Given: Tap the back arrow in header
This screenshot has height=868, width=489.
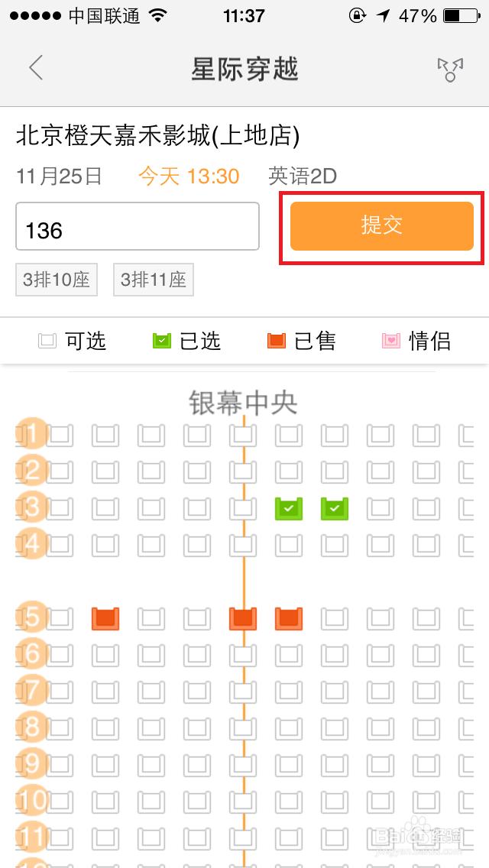Looking at the screenshot, I should 36,68.
